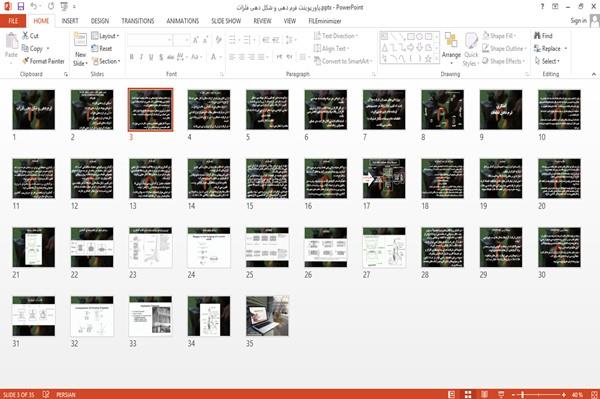Open Font dialog launcher

coord(222,74)
